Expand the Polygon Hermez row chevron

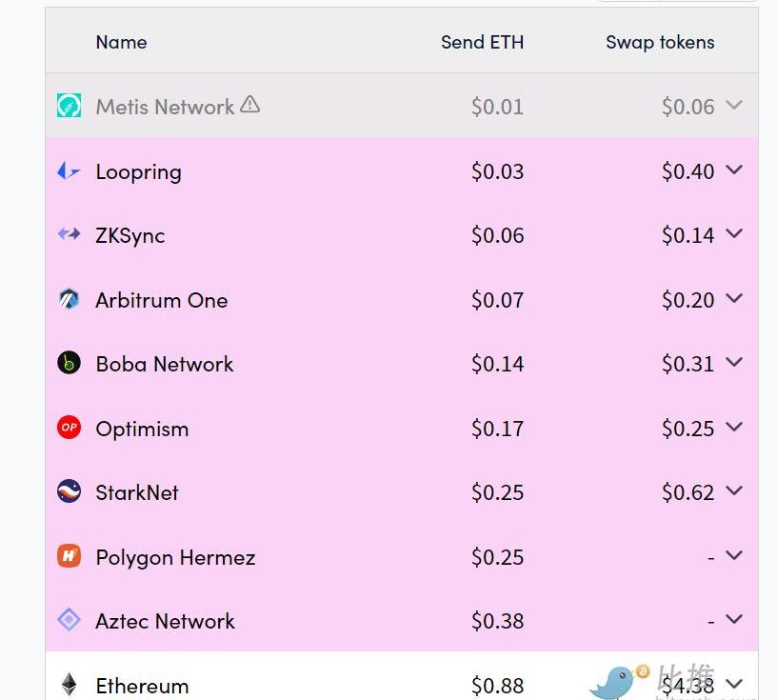point(734,555)
